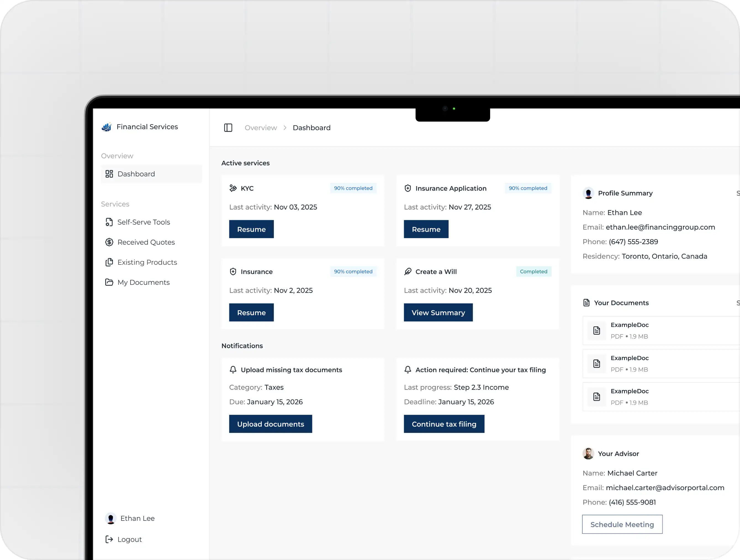740x560 pixels.
Task: Click Upload documents button
Action: (x=270, y=424)
